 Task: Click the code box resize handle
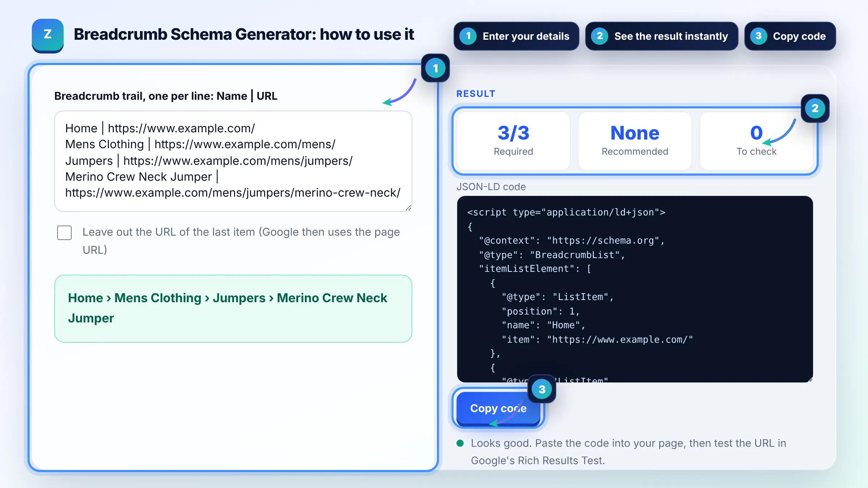[810, 379]
